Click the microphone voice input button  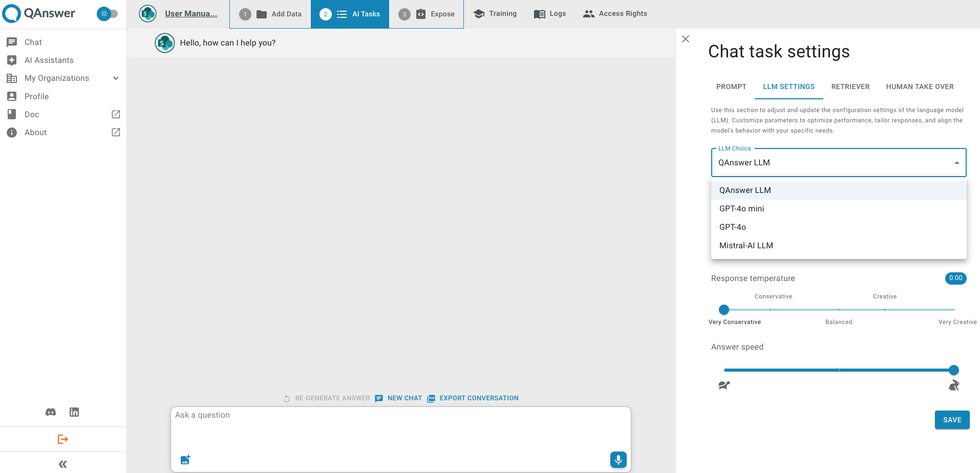click(x=619, y=460)
